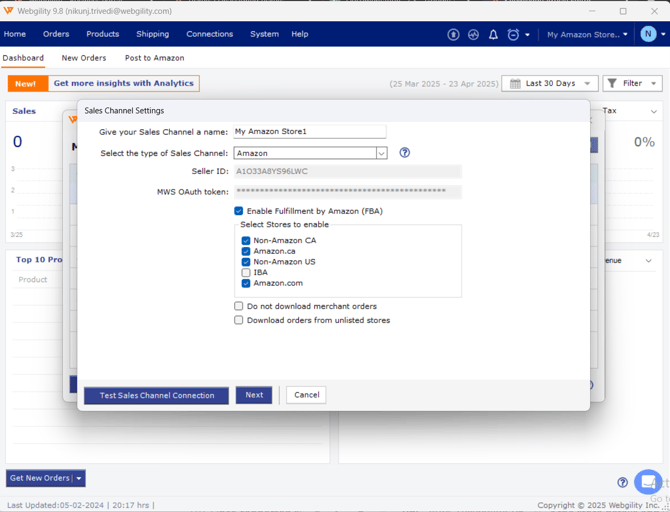Click the upload arrow icon in header
Screen dimensions: 670x512
[x=453, y=34]
